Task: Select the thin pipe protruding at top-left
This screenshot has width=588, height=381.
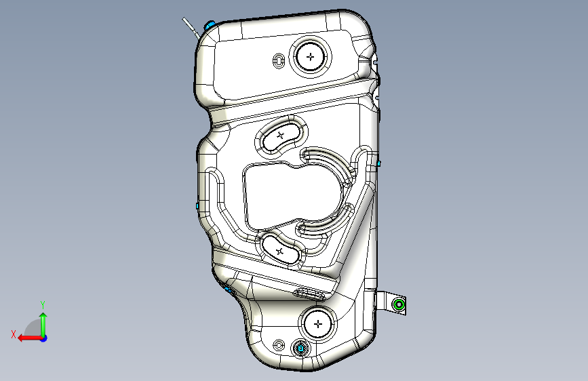Action: (x=191, y=28)
